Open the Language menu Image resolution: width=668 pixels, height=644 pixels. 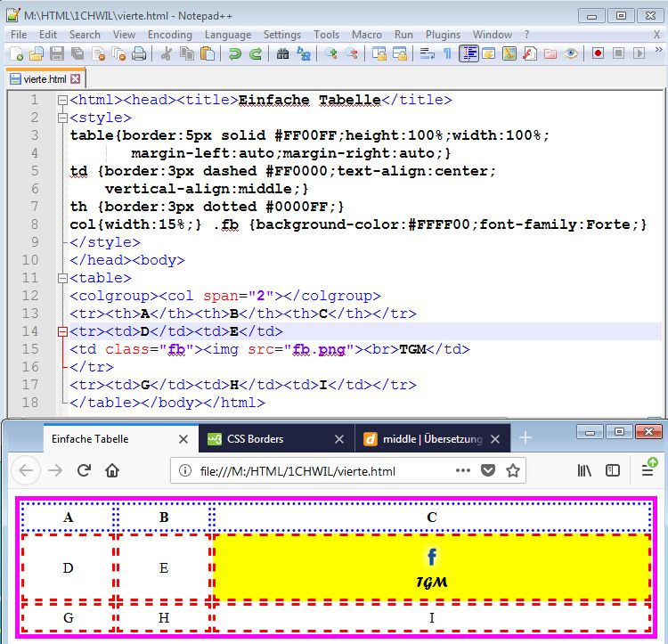click(228, 35)
